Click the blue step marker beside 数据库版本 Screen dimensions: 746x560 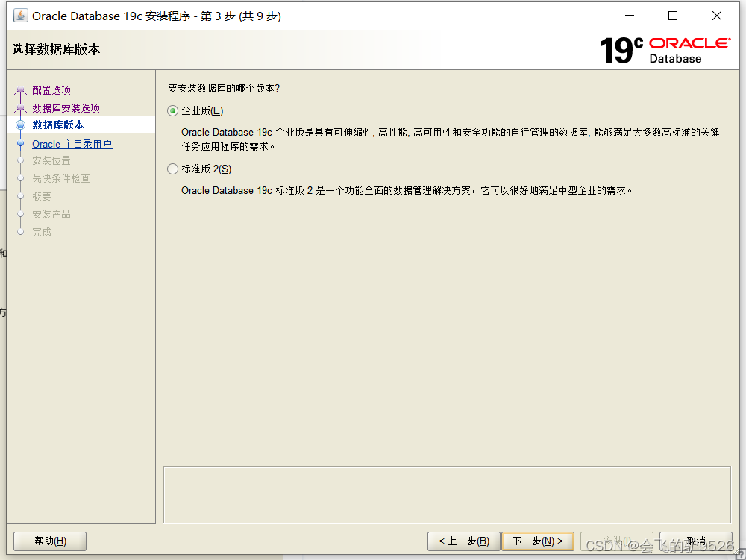20,126
